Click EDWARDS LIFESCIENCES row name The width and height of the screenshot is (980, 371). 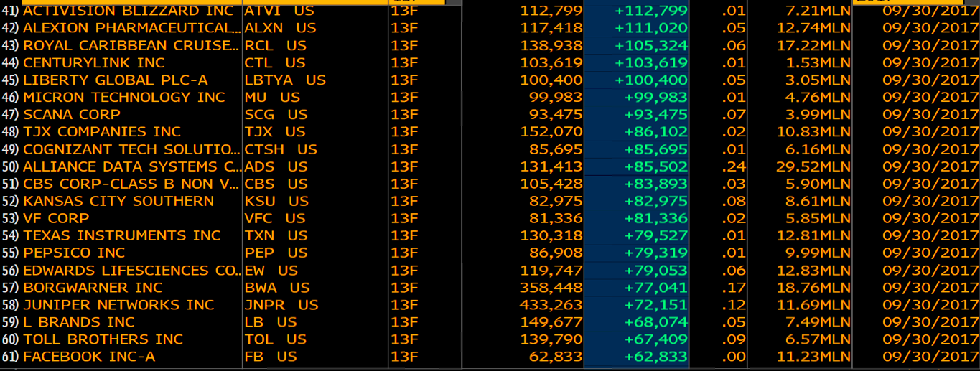(x=132, y=270)
